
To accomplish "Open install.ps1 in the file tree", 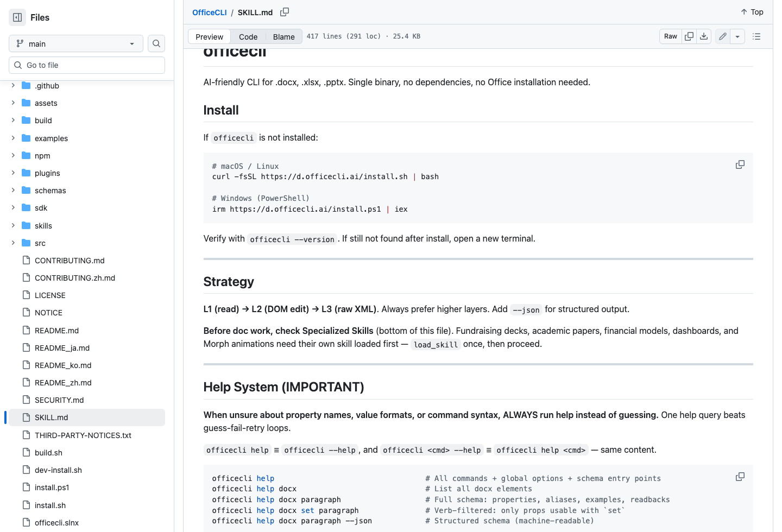I will click(52, 487).
